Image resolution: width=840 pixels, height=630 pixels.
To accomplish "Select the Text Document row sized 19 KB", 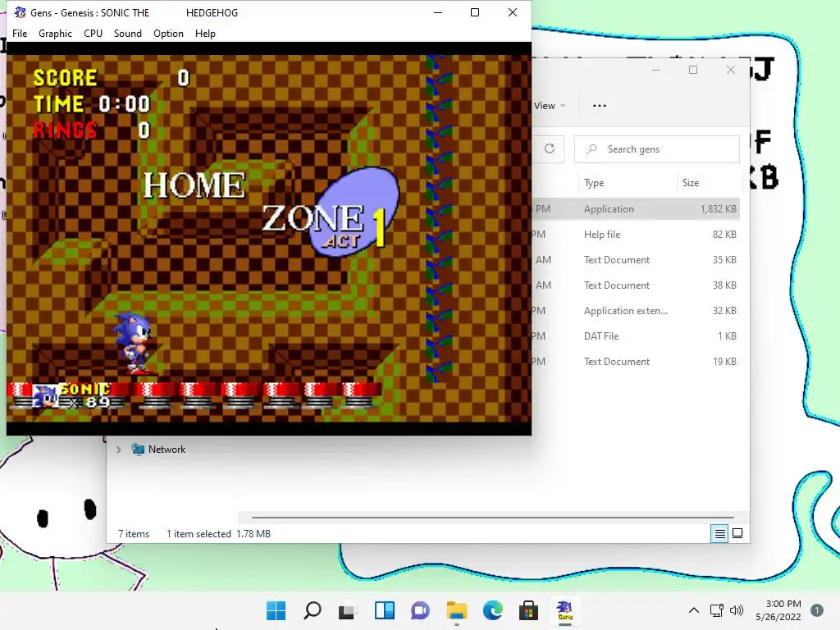I will tap(636, 362).
